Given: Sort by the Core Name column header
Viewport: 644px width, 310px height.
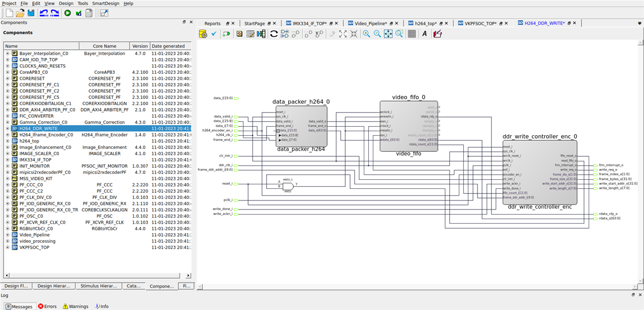Looking at the screenshot, I should click(105, 46).
